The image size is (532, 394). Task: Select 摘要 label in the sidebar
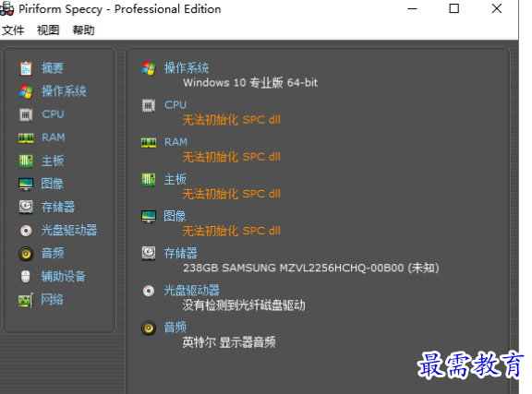click(x=53, y=68)
